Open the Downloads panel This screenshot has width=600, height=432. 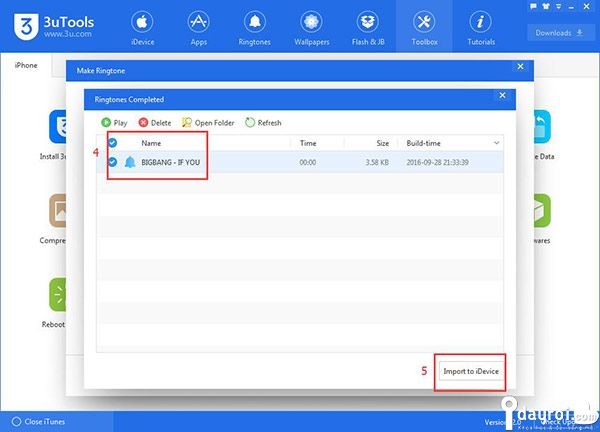point(559,32)
